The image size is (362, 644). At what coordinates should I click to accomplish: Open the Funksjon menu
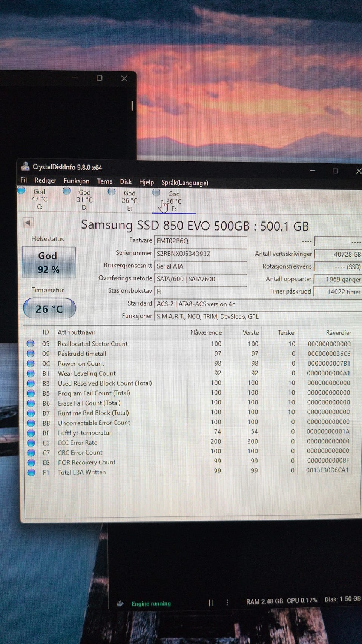pos(77,181)
